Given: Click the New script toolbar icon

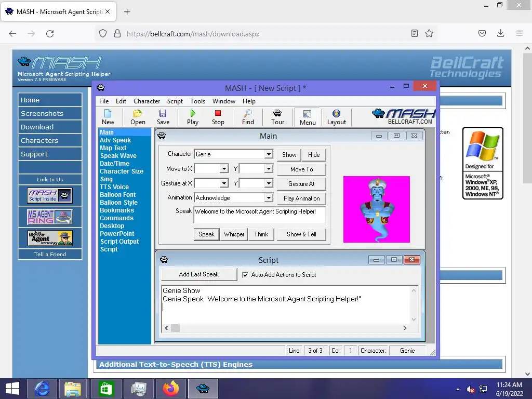Looking at the screenshot, I should (x=108, y=117).
